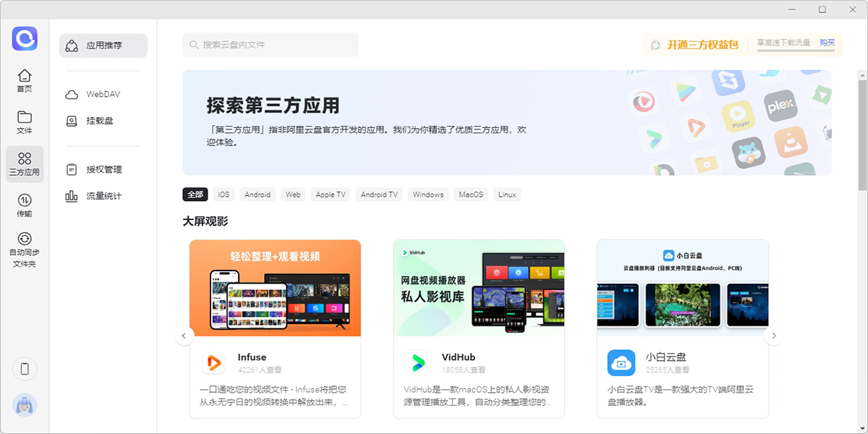Click the 25265人查看 view count
Image resolution: width=868 pixels, height=434 pixels.
click(x=668, y=370)
